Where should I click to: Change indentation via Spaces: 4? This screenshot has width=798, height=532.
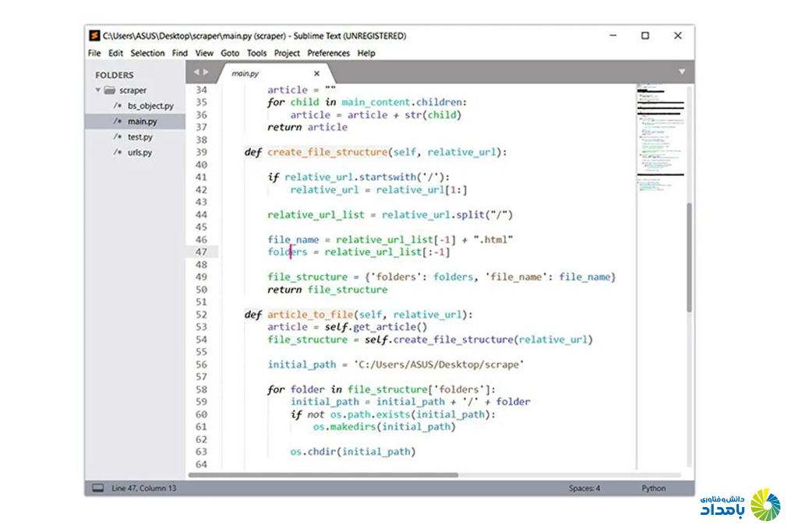pos(584,488)
